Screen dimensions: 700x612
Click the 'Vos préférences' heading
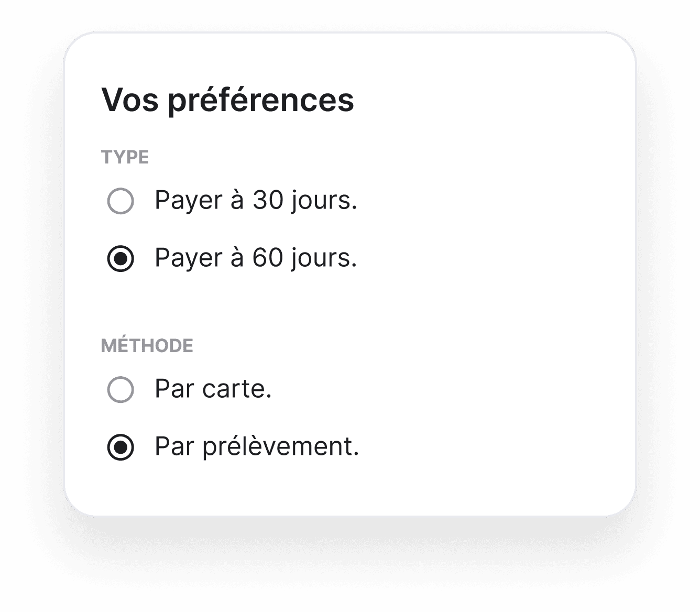pos(228,100)
